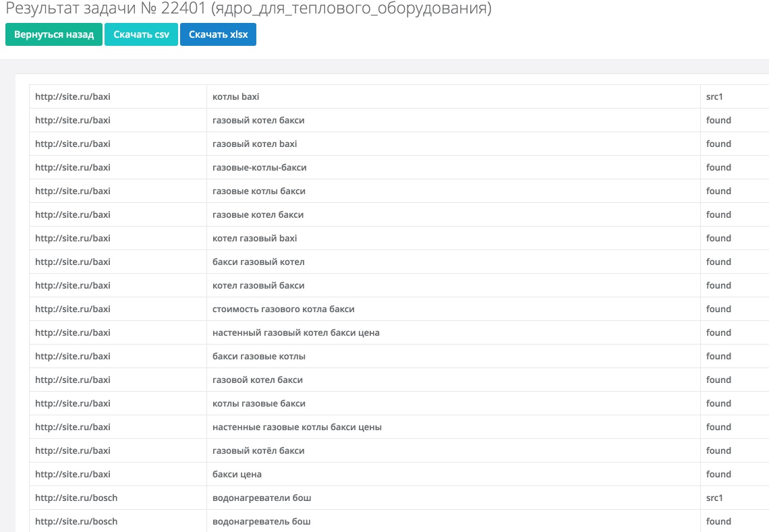This screenshot has width=769, height=532.
Task: Click the keyword газовой котел бакси
Action: click(x=258, y=380)
